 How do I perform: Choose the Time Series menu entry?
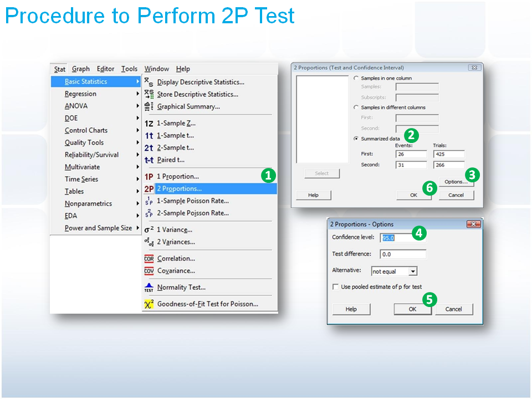[96, 179]
